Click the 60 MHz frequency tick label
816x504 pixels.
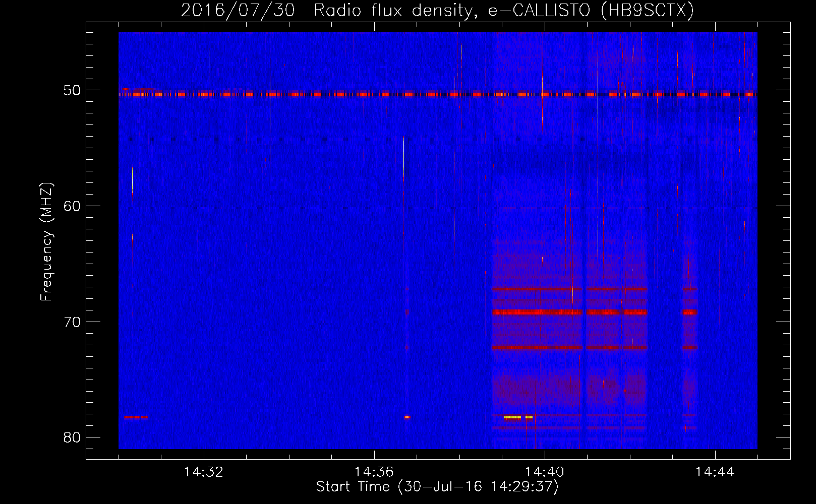73,206
